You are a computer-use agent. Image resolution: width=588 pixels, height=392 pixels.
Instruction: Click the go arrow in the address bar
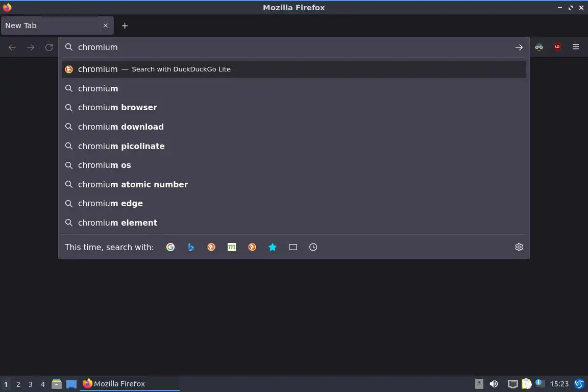[519, 47]
